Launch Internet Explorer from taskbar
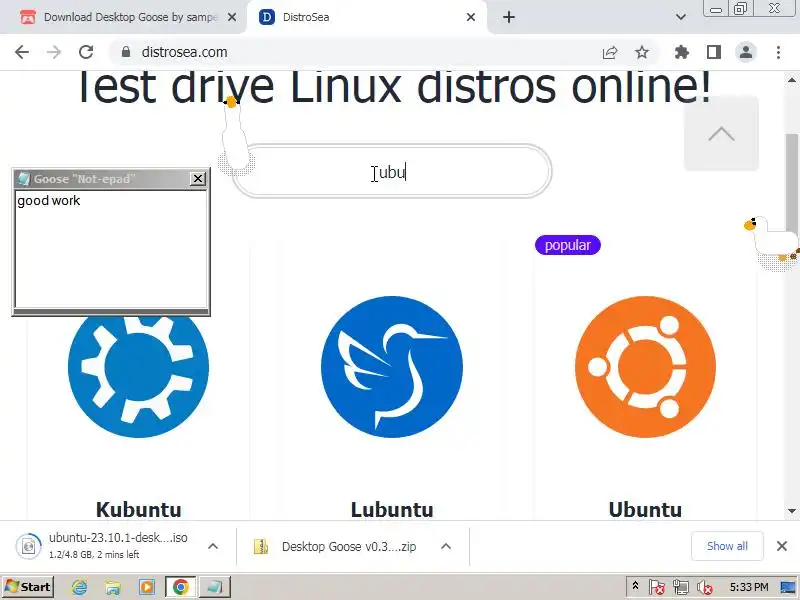Screen dimensions: 800x600 tap(79, 587)
